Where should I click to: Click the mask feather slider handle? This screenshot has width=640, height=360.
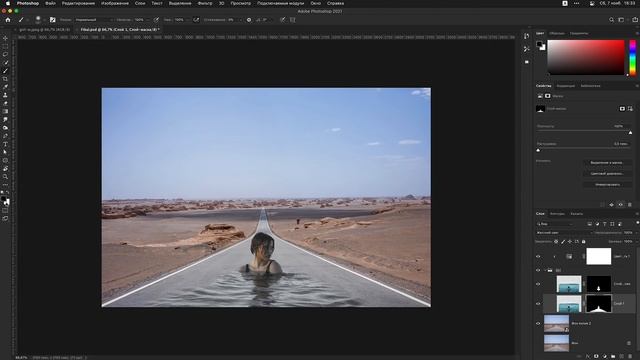pyautogui.click(x=538, y=150)
